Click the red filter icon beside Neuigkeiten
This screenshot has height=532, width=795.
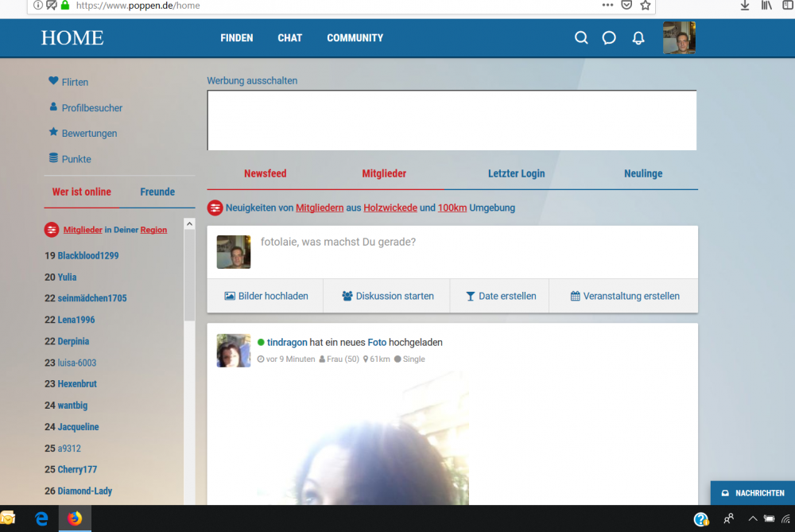click(215, 208)
